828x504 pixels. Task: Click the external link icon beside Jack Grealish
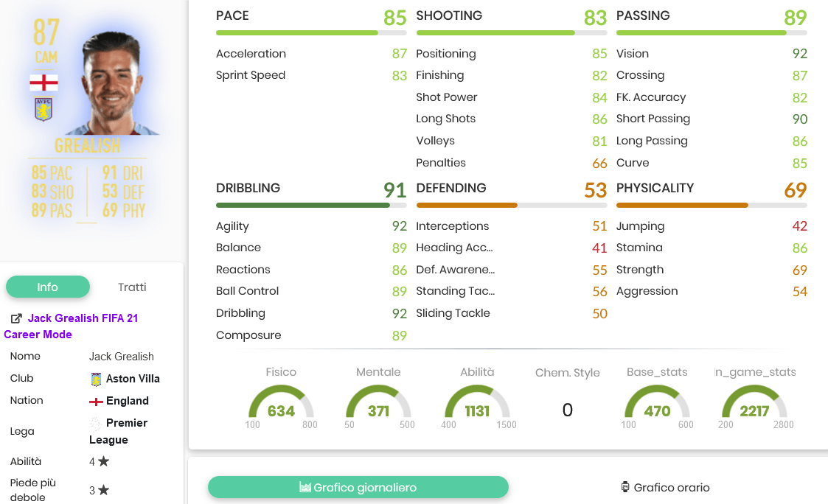(x=16, y=318)
